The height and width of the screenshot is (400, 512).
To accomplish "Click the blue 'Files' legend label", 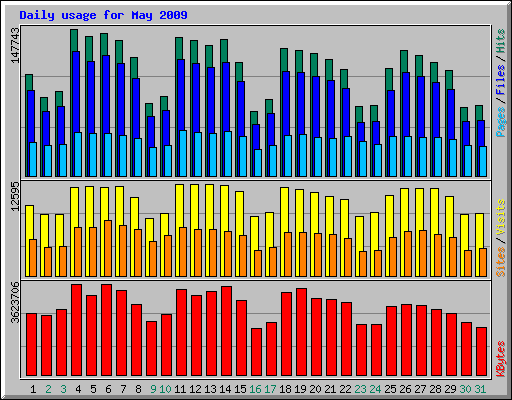I will (501, 80).
